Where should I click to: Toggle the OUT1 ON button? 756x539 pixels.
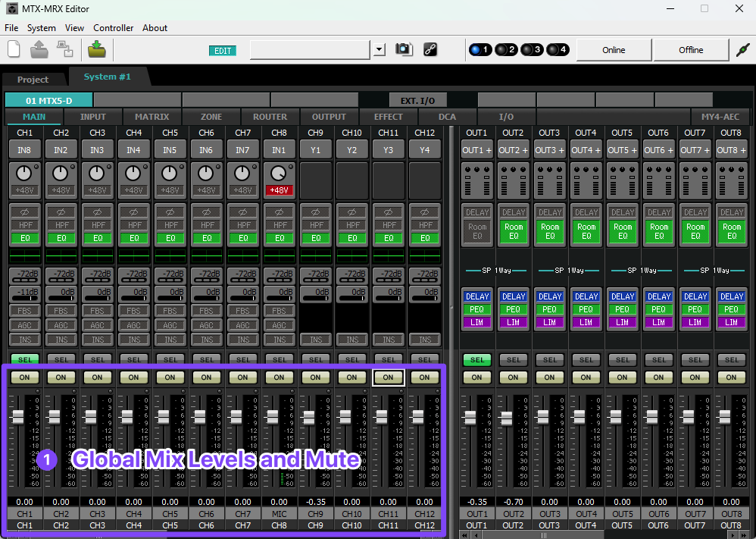[476, 378]
